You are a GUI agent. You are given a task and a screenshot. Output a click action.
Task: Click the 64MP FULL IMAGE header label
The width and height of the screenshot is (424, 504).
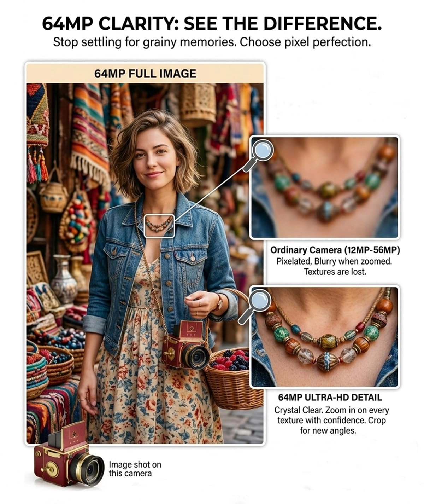[x=145, y=74]
